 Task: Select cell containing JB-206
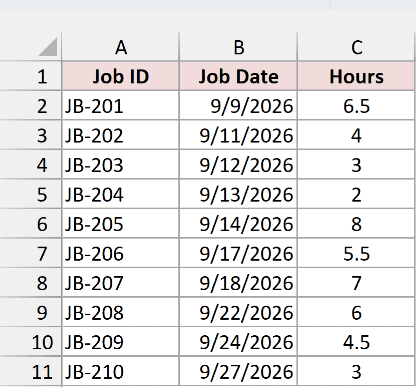pos(121,253)
